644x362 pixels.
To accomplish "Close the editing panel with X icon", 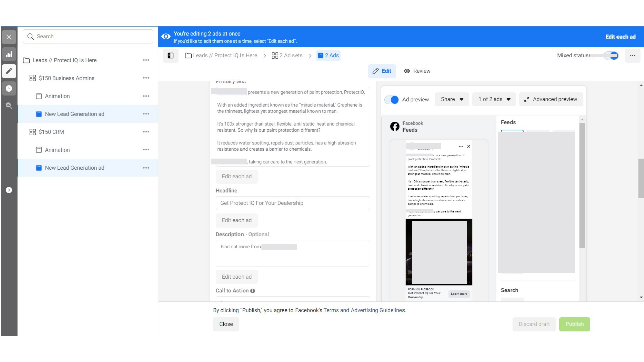I will (9, 37).
